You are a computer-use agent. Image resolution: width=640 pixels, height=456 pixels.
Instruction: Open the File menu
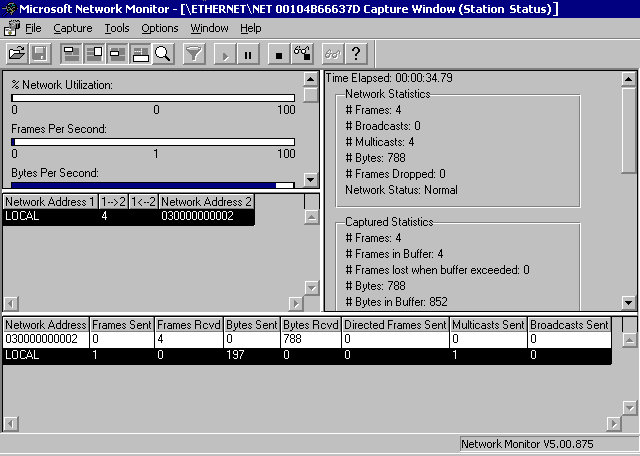click(33, 28)
